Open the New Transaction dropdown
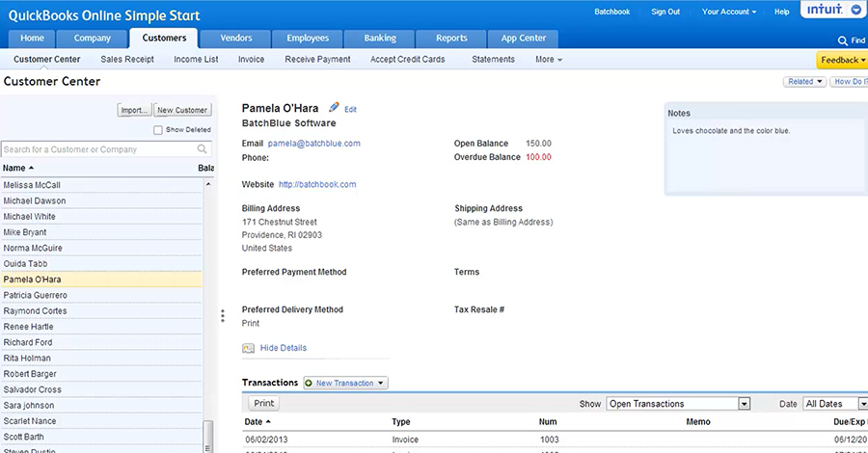 tap(345, 383)
